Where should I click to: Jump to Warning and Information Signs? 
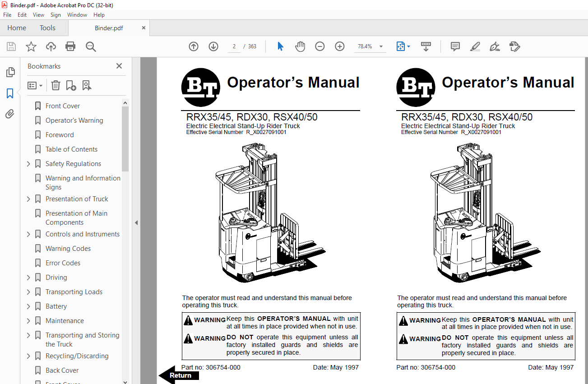83,183
